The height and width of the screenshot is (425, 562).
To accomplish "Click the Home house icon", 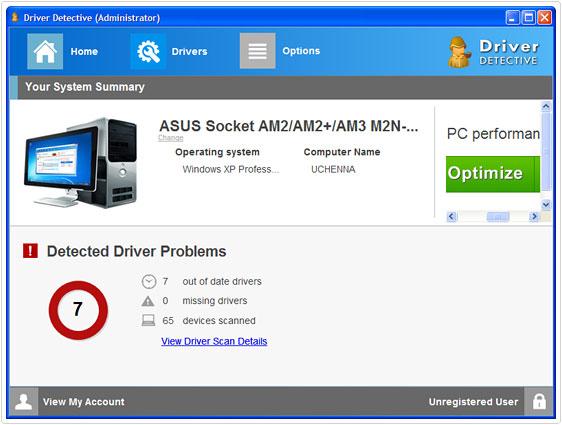I will click(45, 51).
